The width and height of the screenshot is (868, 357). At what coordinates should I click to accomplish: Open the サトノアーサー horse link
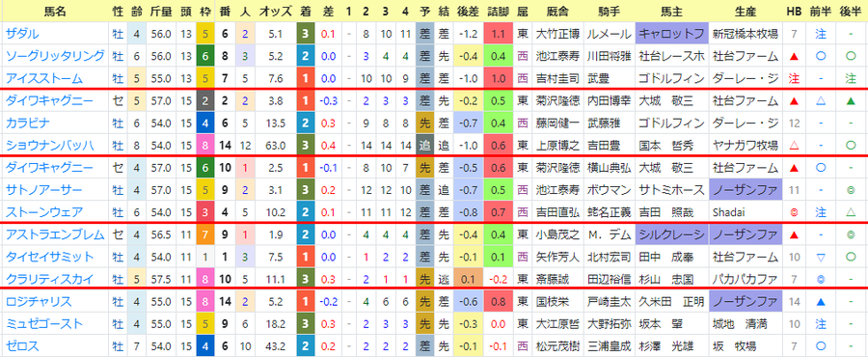pos(43,190)
